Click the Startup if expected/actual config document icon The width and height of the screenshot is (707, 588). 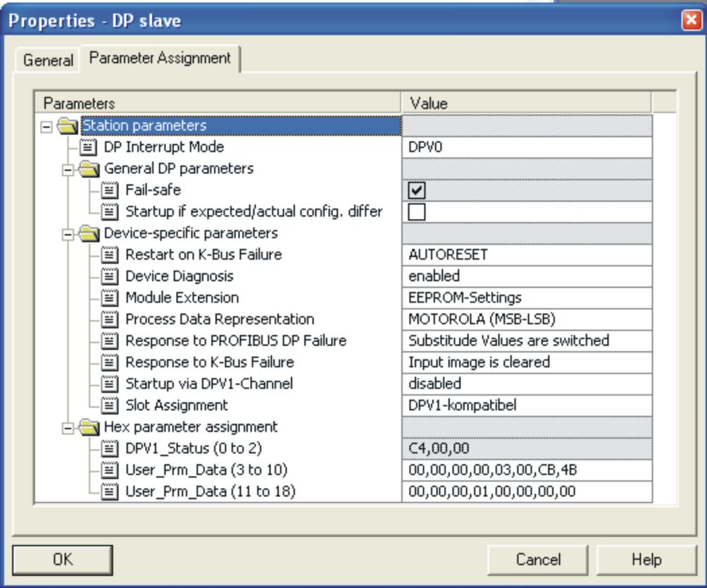click(x=110, y=211)
